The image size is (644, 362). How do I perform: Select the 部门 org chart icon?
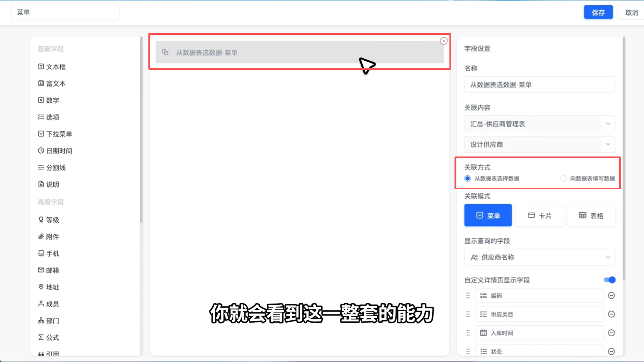pyautogui.click(x=41, y=321)
